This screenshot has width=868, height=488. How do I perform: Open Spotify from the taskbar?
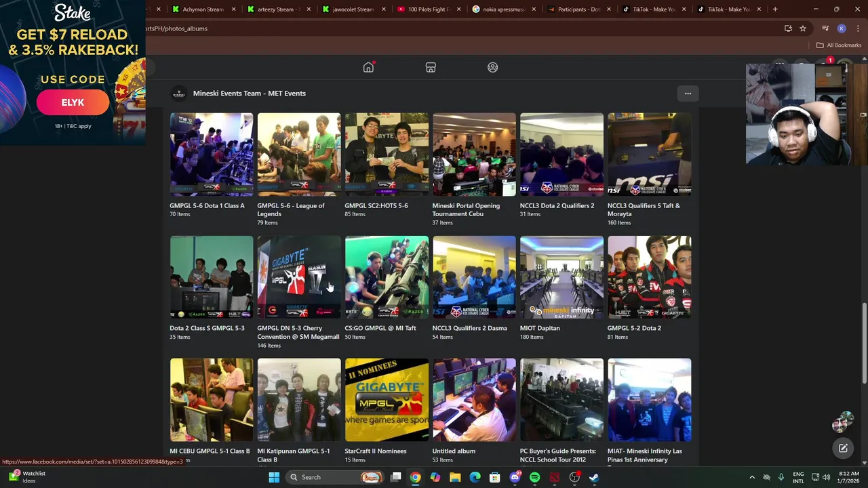pyautogui.click(x=534, y=477)
